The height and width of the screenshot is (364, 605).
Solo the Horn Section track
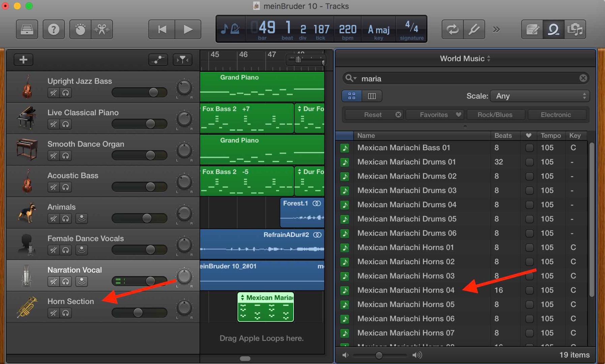(66, 313)
